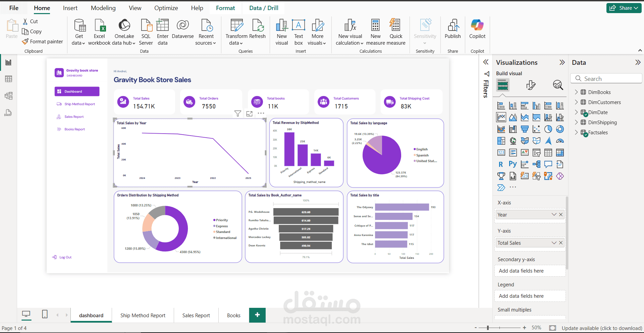Open the View ribbon tab
The width and height of the screenshot is (644, 333).
pos(135,8)
